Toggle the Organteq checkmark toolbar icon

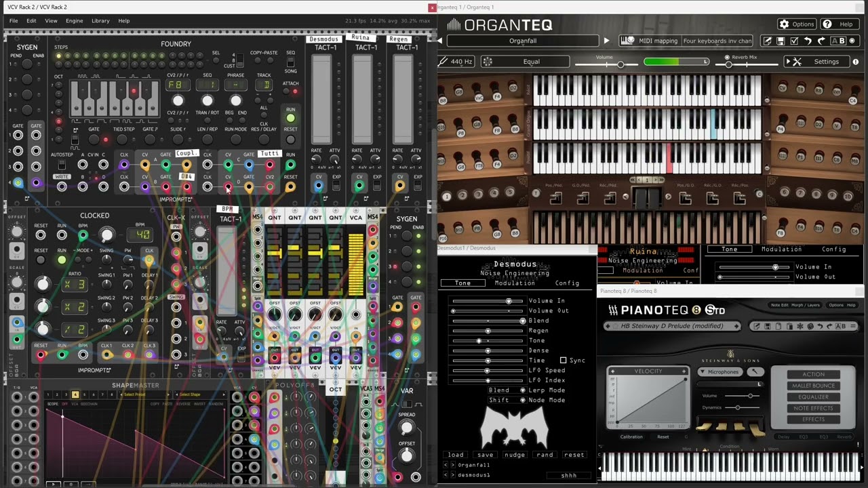(794, 41)
